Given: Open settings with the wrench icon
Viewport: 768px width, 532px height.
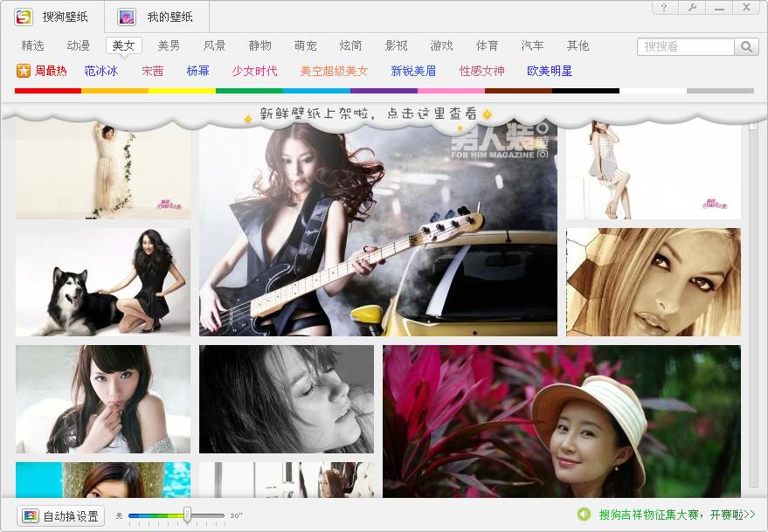Looking at the screenshot, I should 691,7.
